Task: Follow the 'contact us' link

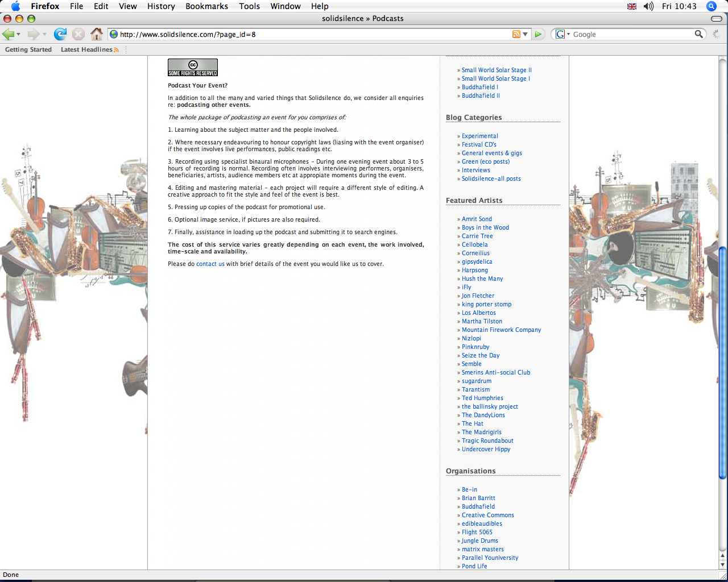Action: click(x=210, y=264)
